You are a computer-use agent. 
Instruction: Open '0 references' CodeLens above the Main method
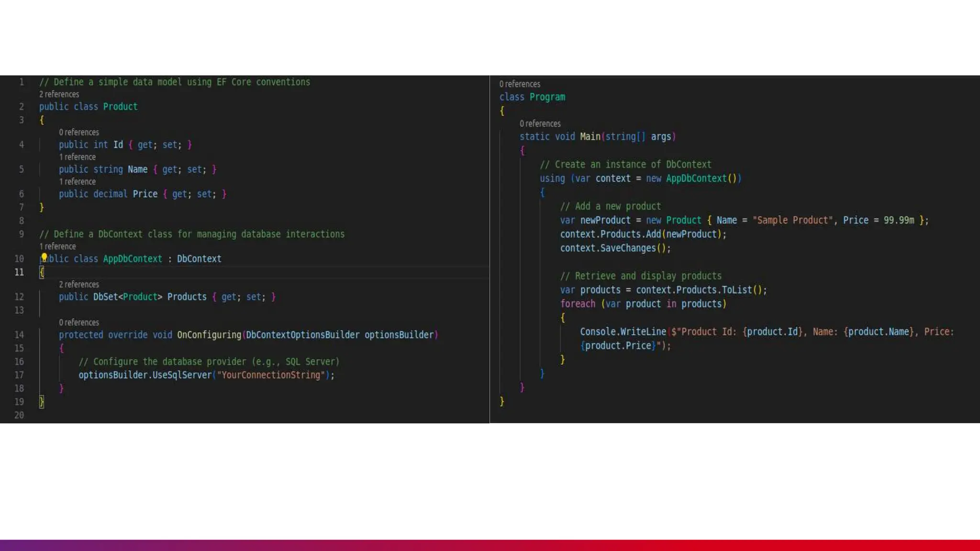tap(540, 123)
